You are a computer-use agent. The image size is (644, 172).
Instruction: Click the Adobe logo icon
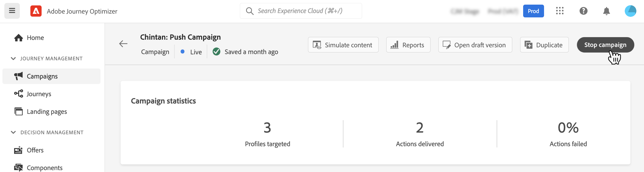(36, 11)
